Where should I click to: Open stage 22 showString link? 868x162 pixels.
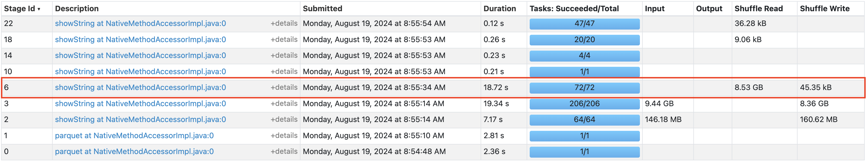[140, 24]
